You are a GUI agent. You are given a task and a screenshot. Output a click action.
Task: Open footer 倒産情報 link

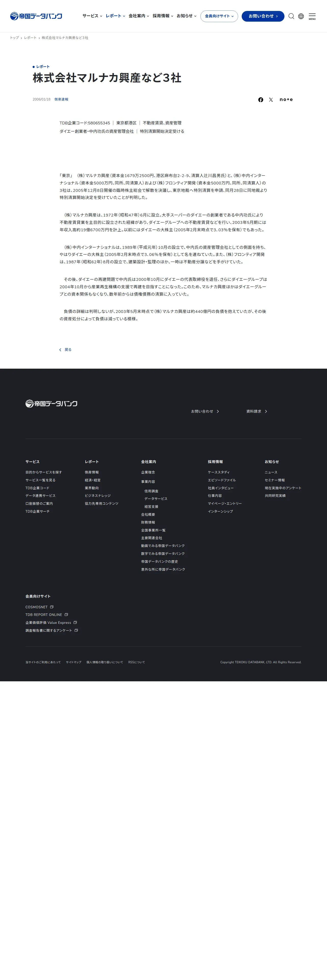click(92, 472)
